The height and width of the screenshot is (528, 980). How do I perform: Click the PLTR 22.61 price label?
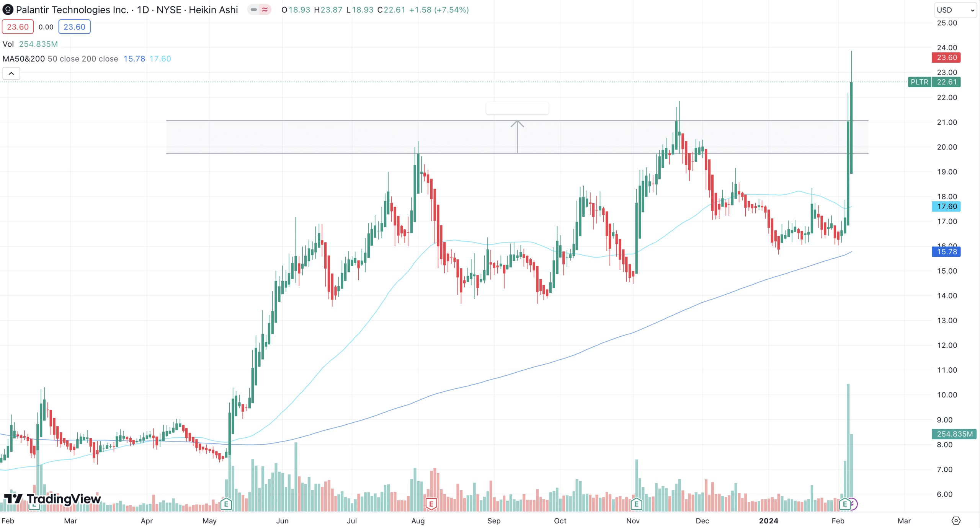click(934, 82)
